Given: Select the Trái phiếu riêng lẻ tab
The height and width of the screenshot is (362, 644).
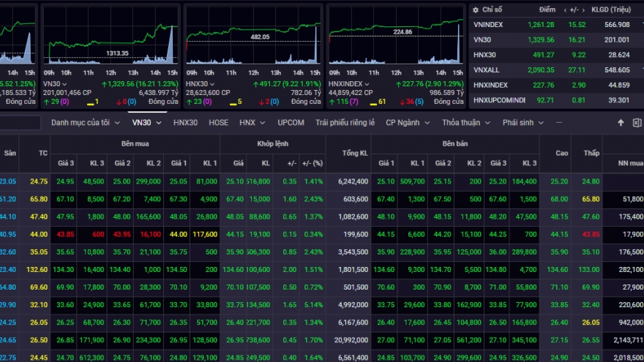Looking at the screenshot, I should 345,123.
